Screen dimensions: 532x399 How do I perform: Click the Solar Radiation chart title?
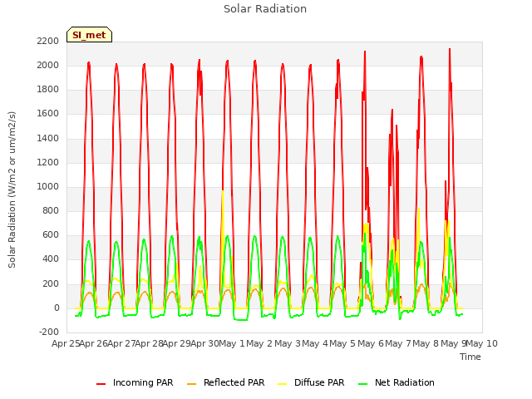265,9
